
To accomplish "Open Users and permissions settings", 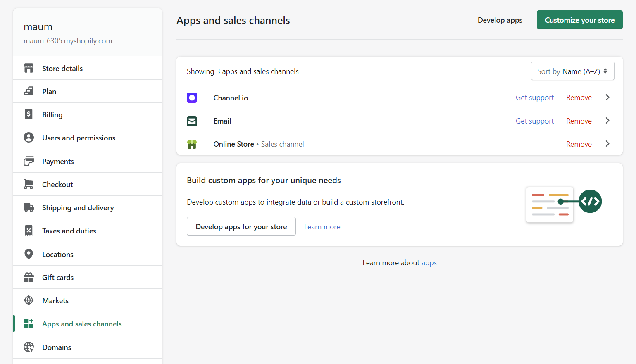I will click(79, 138).
